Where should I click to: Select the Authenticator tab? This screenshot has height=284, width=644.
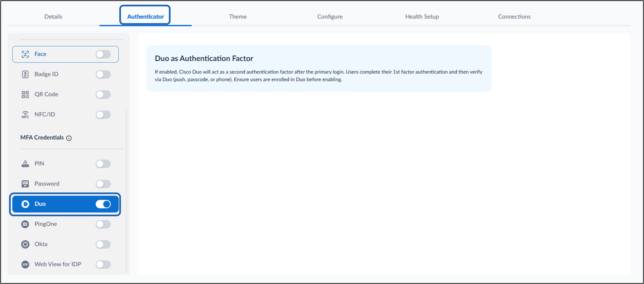pyautogui.click(x=145, y=16)
